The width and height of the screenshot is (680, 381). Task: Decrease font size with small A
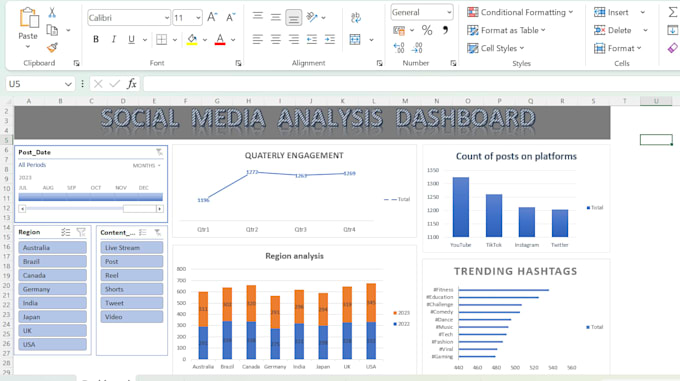[x=230, y=17]
